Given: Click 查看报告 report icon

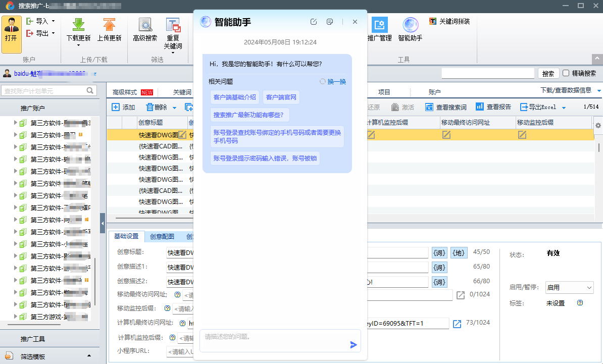Looking at the screenshot, I should coord(480,107).
